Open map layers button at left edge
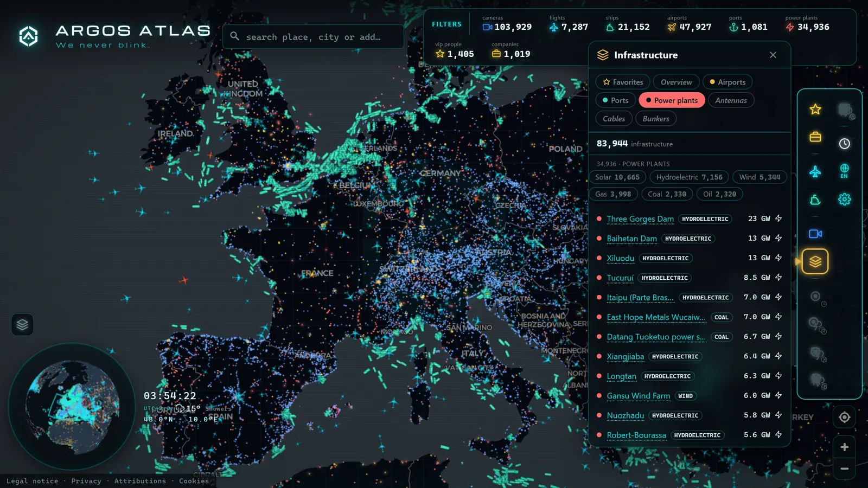868x488 pixels. [x=22, y=325]
